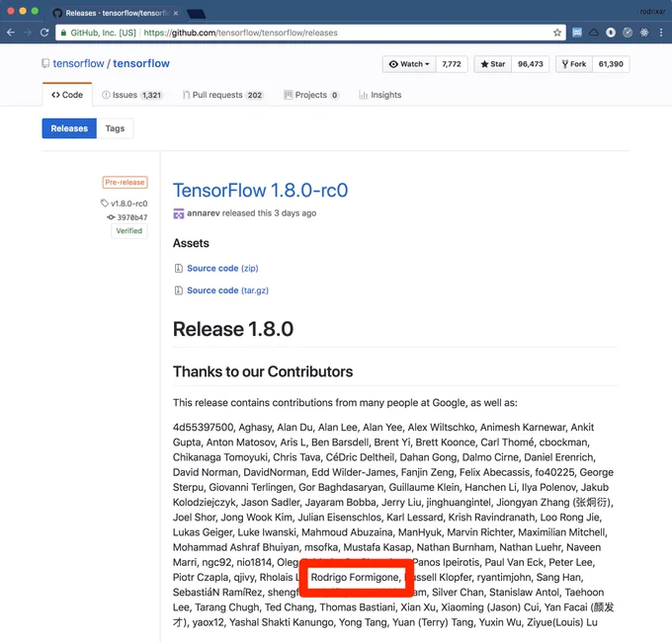Click the cloud extension icon in toolbar

coord(594,33)
